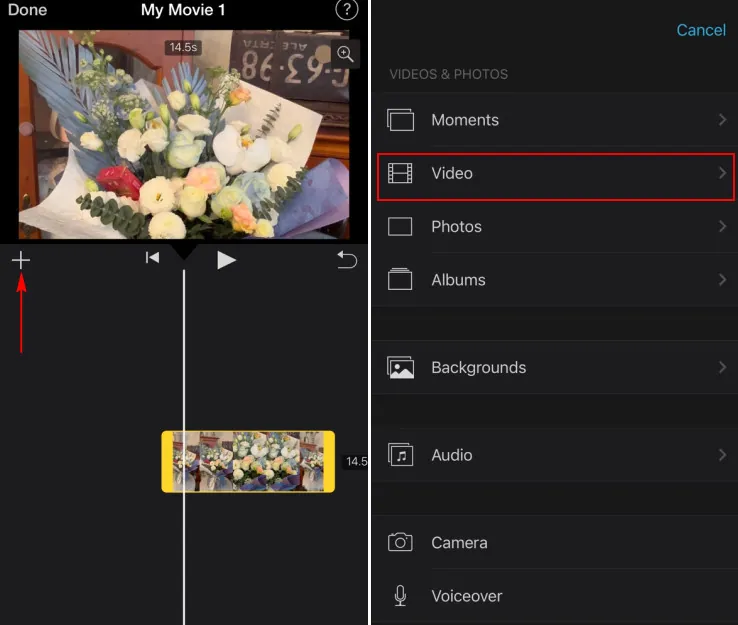The height and width of the screenshot is (625, 738).
Task: Open the Albums row
Action: tap(555, 280)
